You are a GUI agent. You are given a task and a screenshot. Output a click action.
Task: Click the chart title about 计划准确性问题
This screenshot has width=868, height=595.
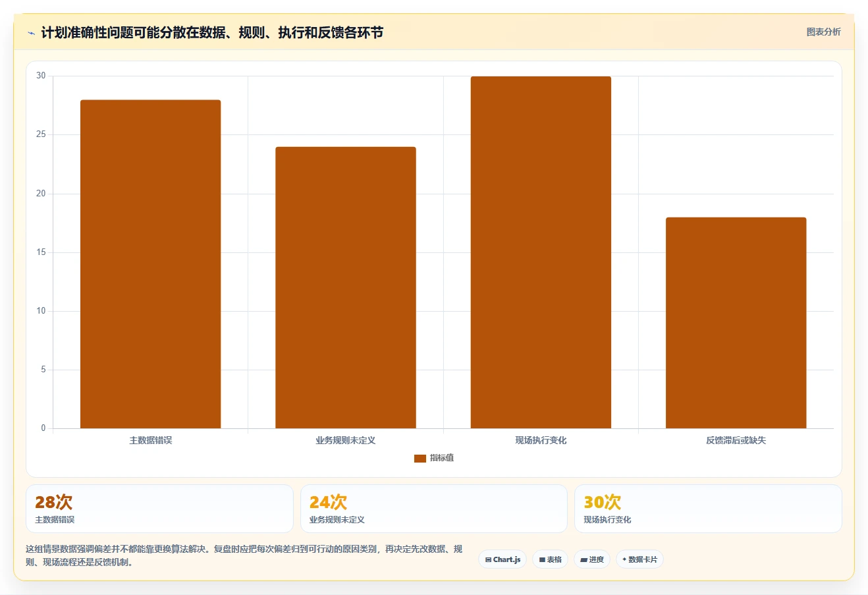tap(212, 33)
